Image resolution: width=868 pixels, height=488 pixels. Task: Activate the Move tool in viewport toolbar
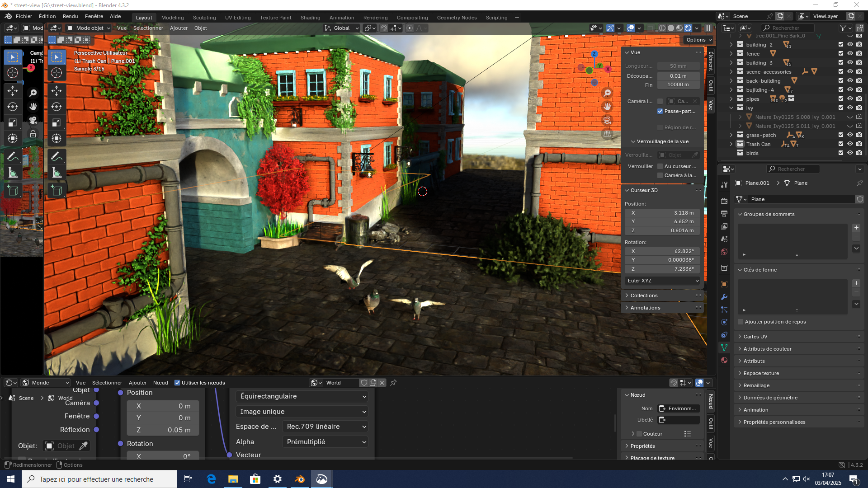(57, 91)
